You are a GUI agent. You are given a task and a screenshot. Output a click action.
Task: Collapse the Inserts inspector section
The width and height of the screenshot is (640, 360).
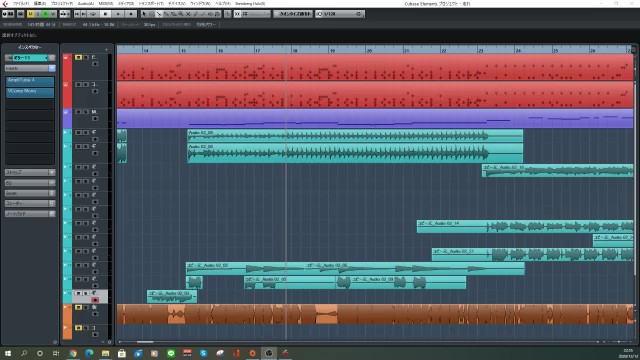pyautogui.click(x=27, y=69)
